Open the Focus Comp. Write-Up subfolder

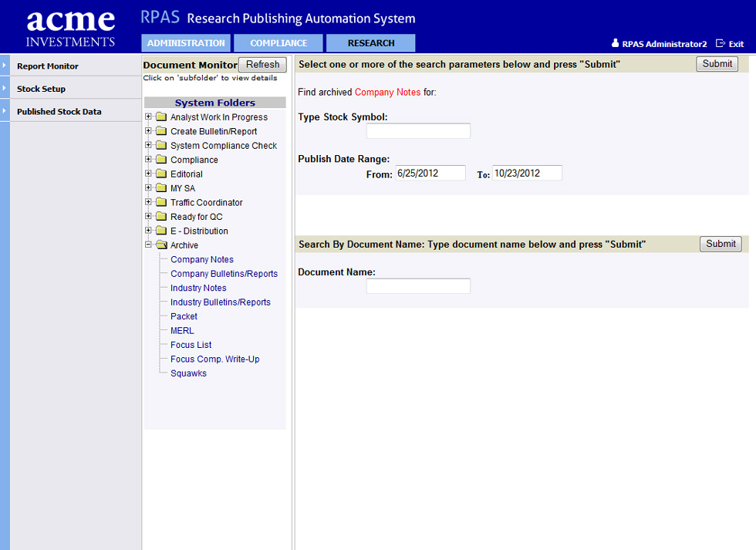coord(215,359)
